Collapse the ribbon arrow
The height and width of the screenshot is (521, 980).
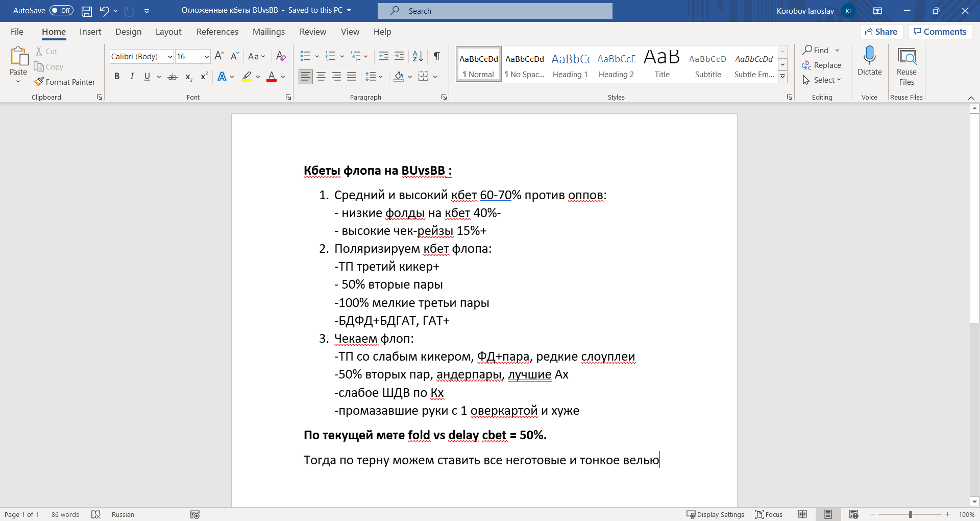click(971, 98)
